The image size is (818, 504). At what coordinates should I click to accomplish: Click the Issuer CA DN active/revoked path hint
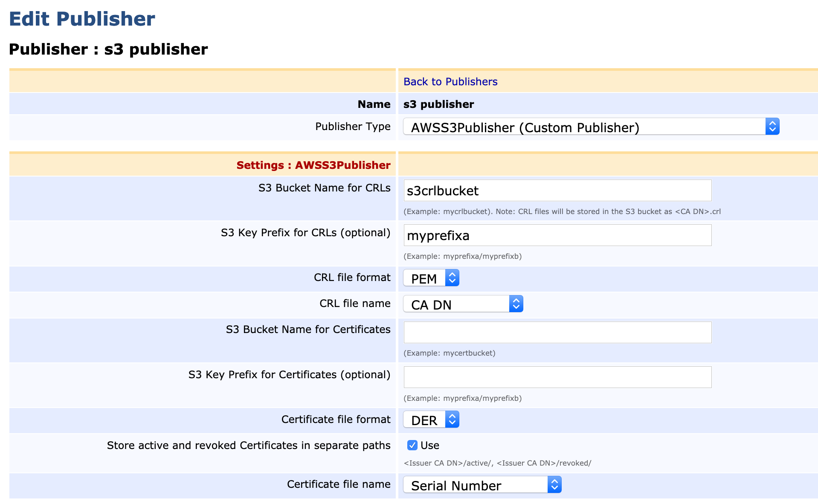pyautogui.click(x=497, y=463)
